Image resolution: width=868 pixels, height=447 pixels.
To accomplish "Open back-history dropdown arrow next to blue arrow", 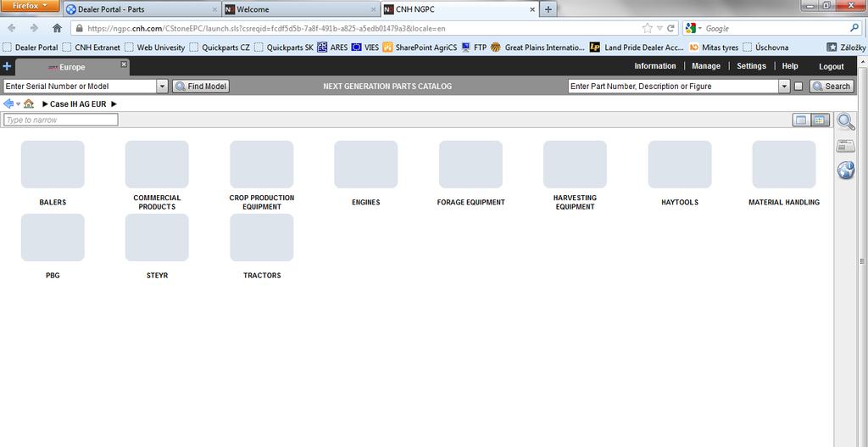I will [19, 104].
